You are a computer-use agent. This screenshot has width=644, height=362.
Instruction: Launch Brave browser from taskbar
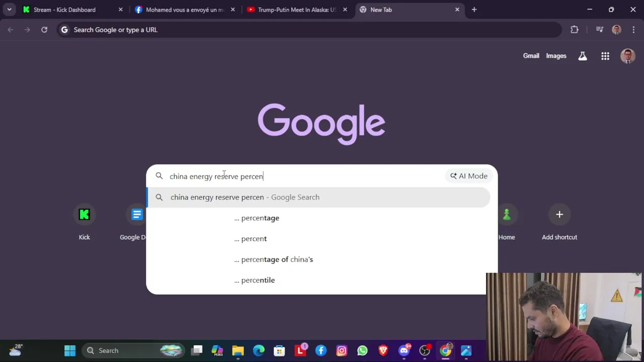tap(383, 350)
